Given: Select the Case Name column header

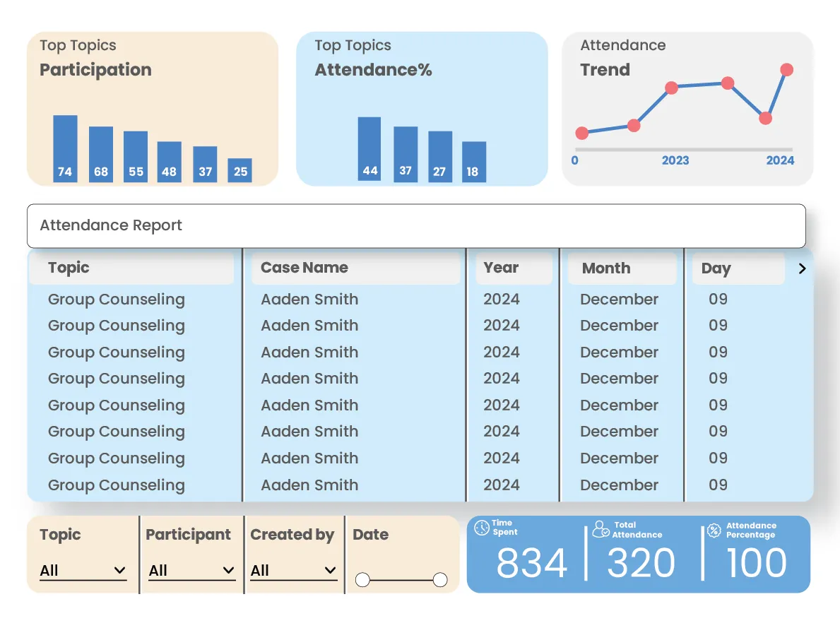Looking at the screenshot, I should coord(304,268).
